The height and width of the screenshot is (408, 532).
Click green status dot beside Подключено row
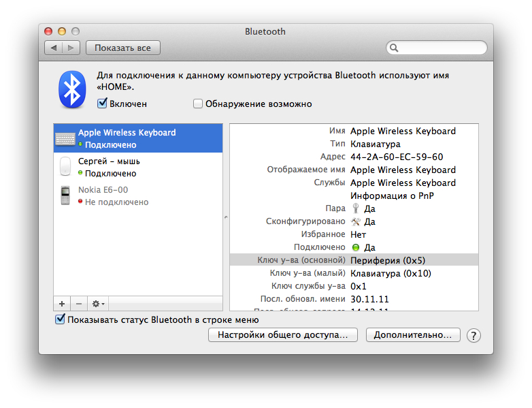[x=356, y=247]
